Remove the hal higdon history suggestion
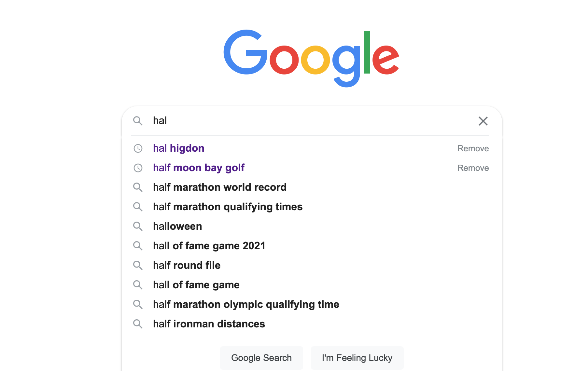The image size is (588, 371). point(473,148)
